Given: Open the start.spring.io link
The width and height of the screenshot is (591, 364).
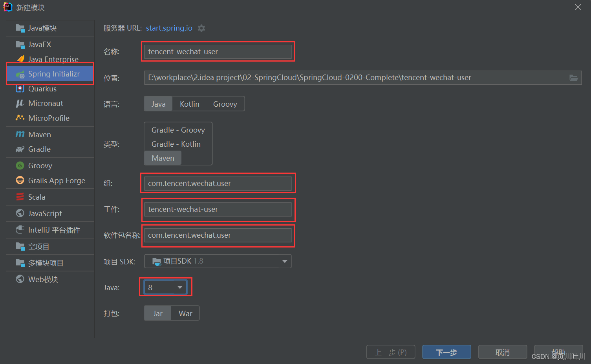Looking at the screenshot, I should click(x=169, y=28).
